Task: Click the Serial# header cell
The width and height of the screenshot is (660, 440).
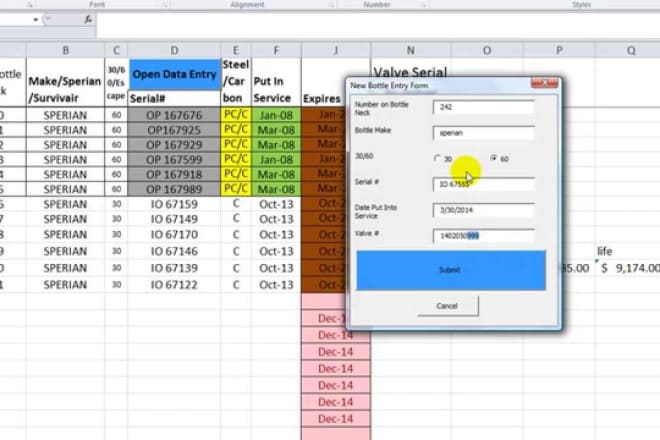Action: pos(174,99)
